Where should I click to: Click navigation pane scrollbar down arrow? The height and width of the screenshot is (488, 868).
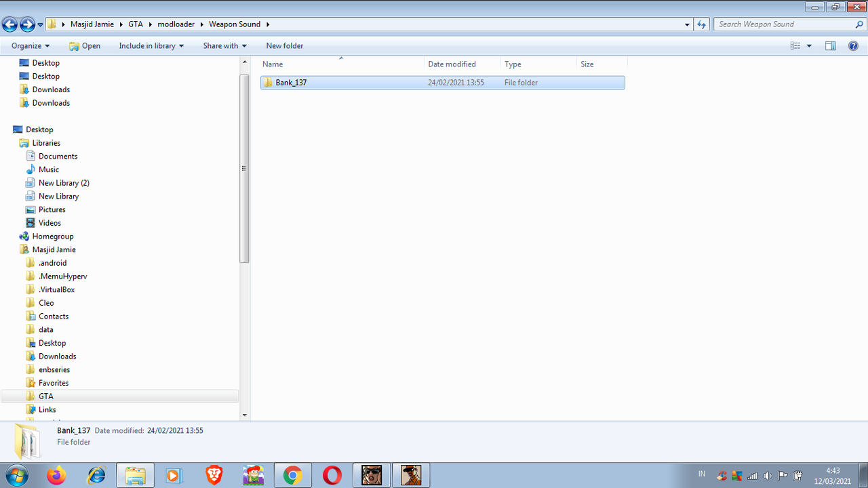[245, 415]
